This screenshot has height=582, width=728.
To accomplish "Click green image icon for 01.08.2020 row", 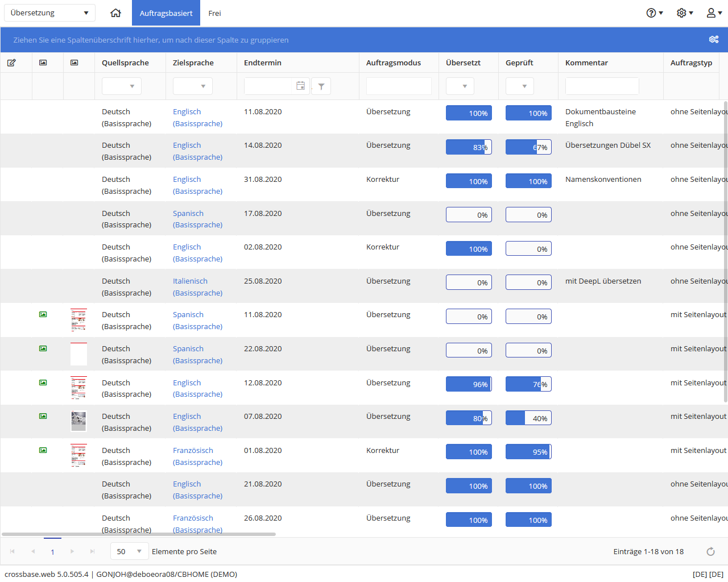I will click(x=43, y=450).
